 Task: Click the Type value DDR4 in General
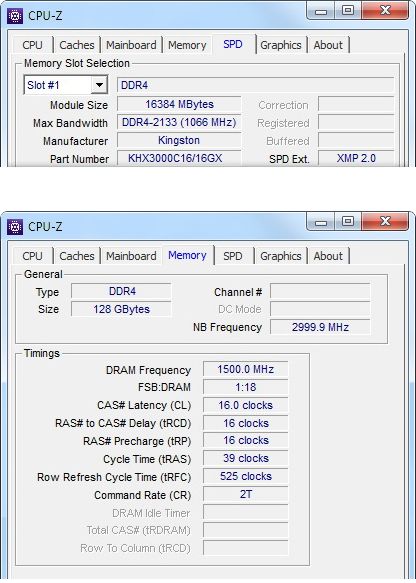point(122,291)
